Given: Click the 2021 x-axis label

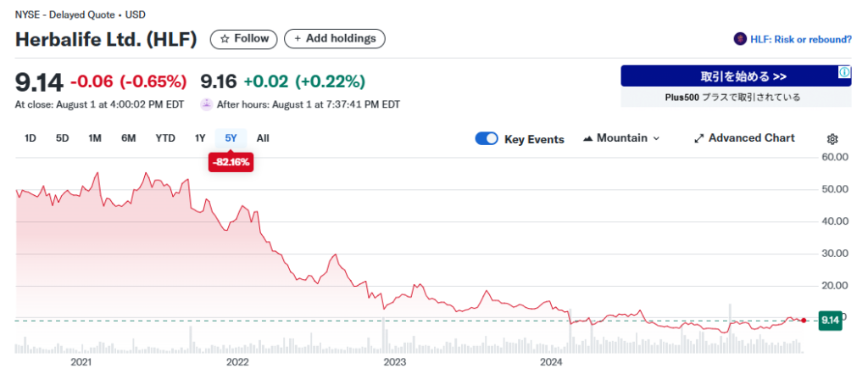Looking at the screenshot, I should tap(81, 362).
